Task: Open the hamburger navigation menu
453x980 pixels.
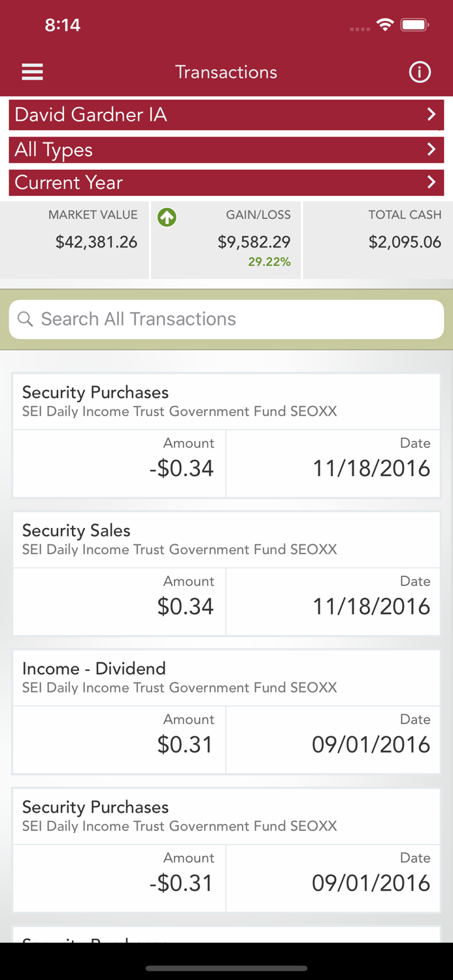Action: click(32, 72)
